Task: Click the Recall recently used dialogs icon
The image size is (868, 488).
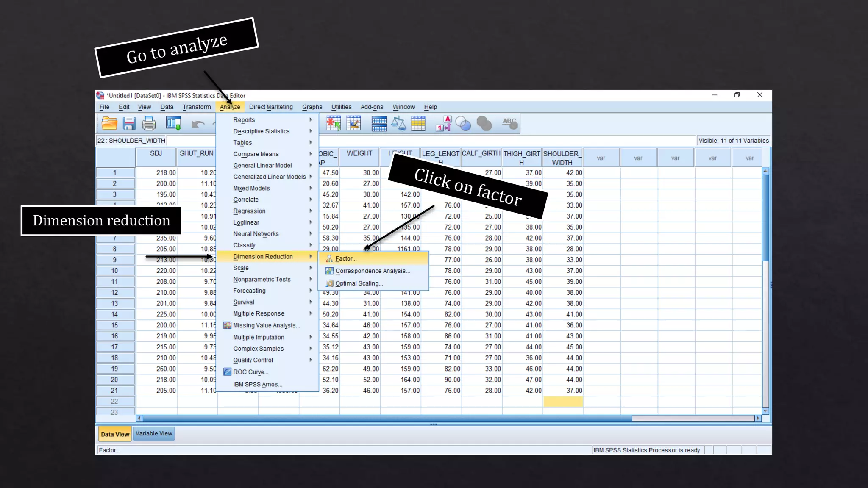Action: (173, 124)
